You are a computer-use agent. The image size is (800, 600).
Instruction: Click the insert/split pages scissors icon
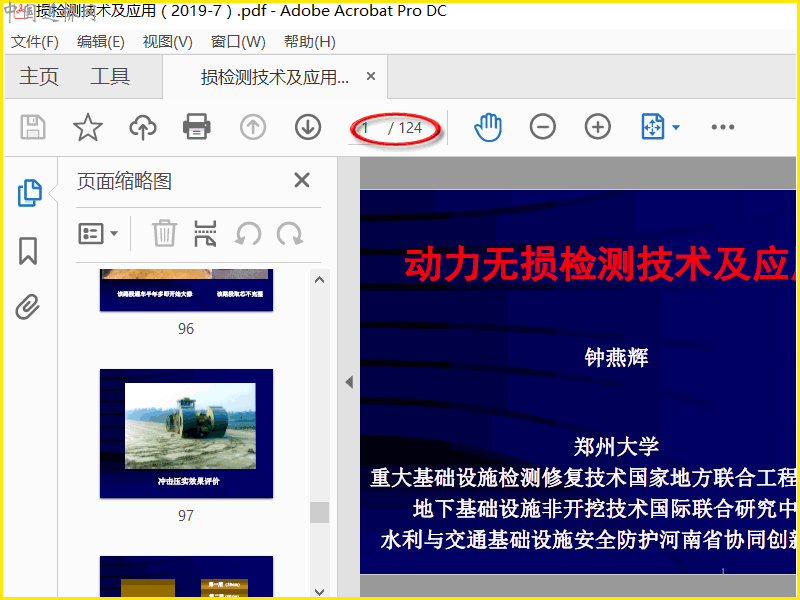click(205, 234)
